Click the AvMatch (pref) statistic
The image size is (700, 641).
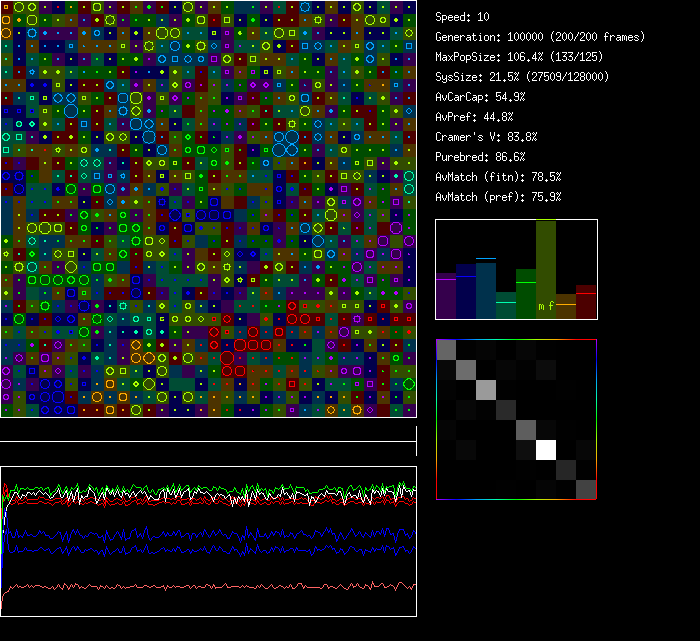pyautogui.click(x=498, y=197)
